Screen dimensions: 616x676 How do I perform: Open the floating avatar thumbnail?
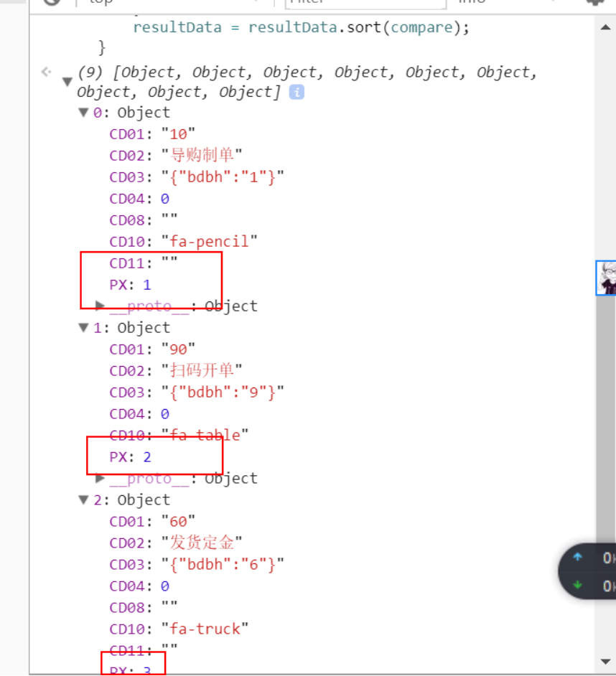pyautogui.click(x=606, y=278)
